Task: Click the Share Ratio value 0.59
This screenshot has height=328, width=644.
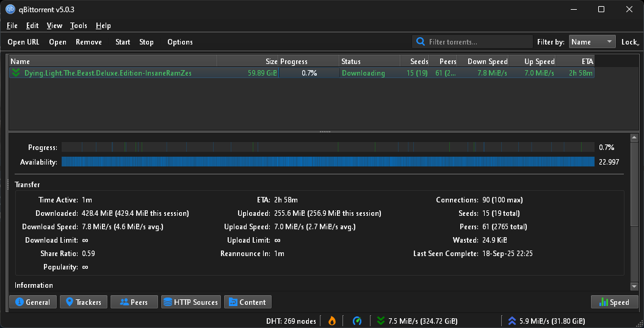Action: [x=89, y=254]
